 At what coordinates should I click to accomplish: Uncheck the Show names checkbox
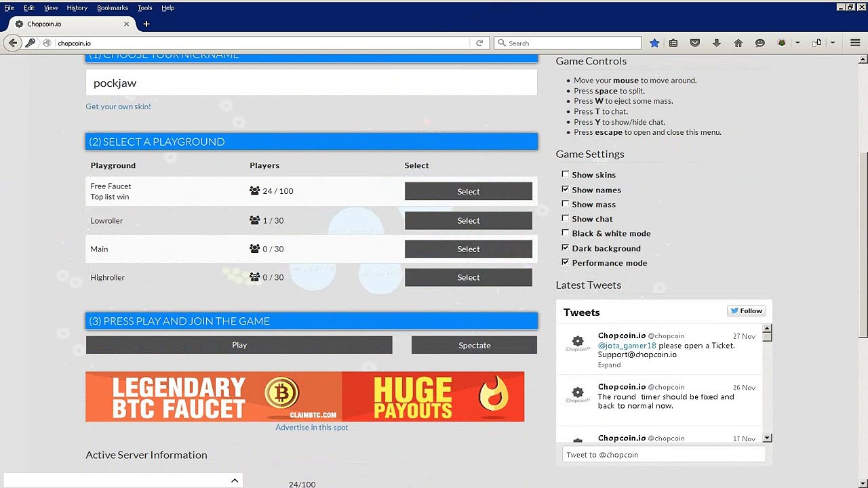(565, 189)
